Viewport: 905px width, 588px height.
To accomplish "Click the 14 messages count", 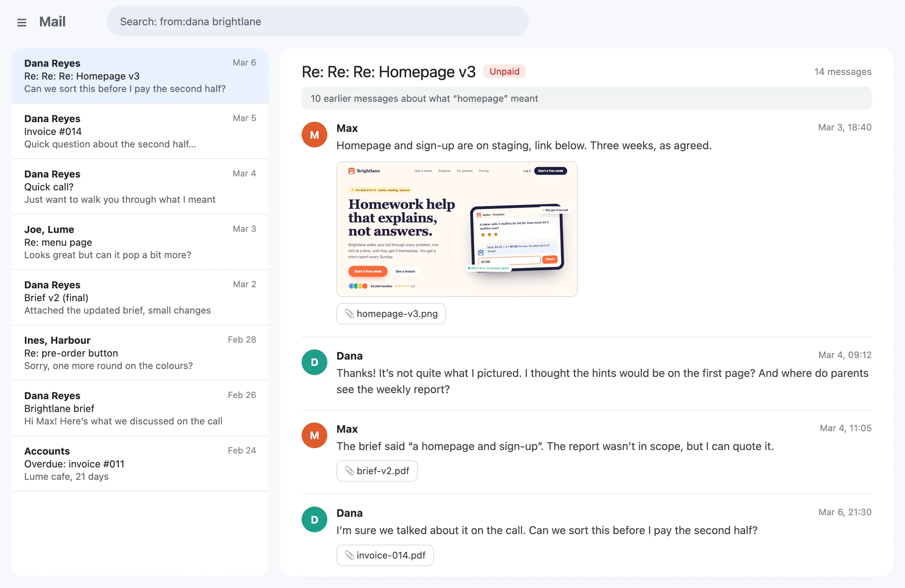I will pyautogui.click(x=843, y=72).
